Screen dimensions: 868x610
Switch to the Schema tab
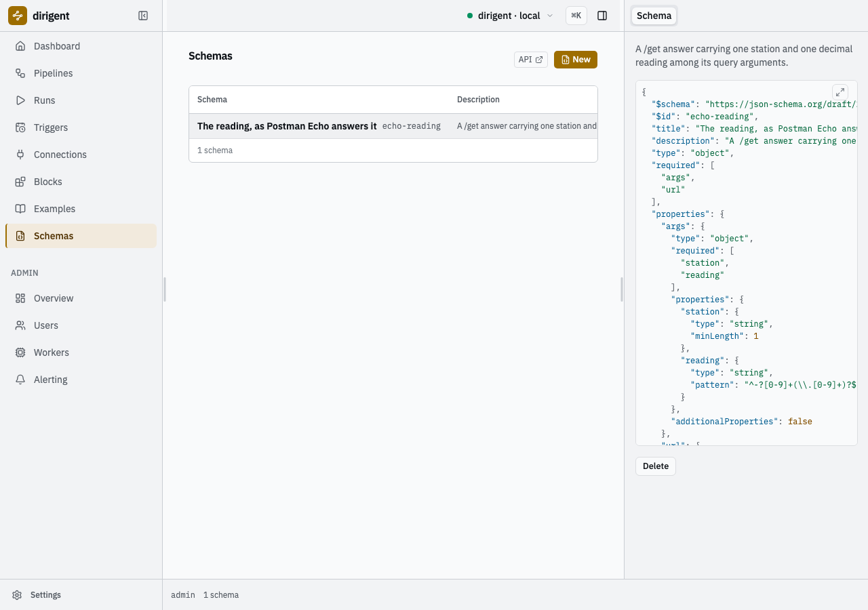pos(654,16)
